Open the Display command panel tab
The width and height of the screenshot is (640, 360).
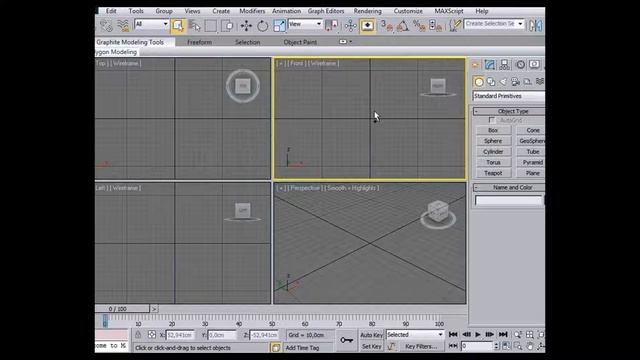click(x=534, y=64)
